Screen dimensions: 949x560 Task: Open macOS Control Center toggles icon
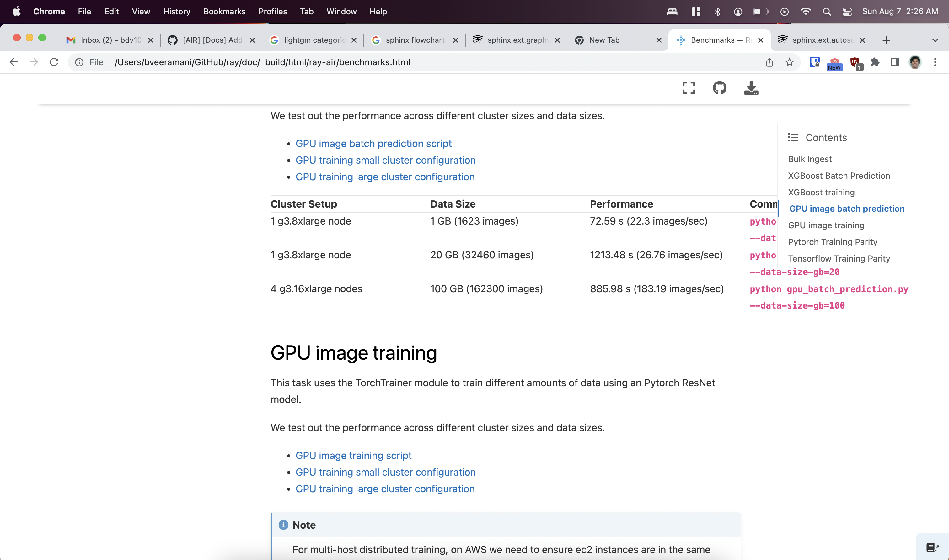pos(847,12)
